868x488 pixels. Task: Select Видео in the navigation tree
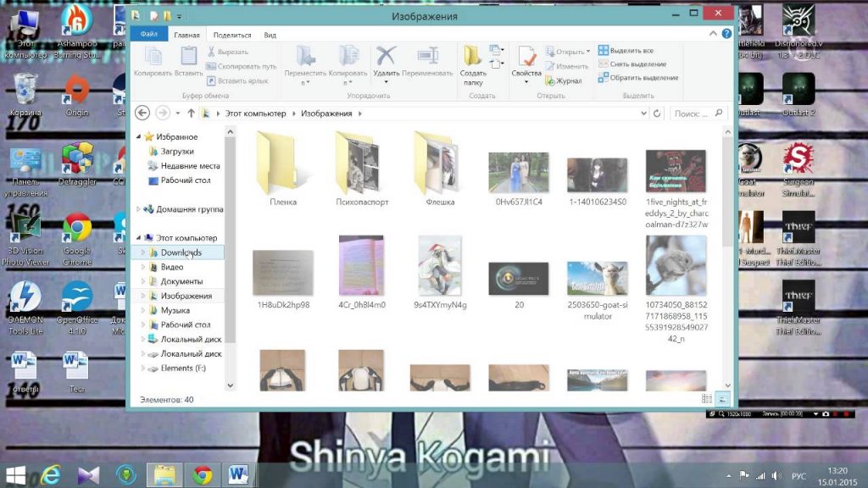[x=171, y=267]
